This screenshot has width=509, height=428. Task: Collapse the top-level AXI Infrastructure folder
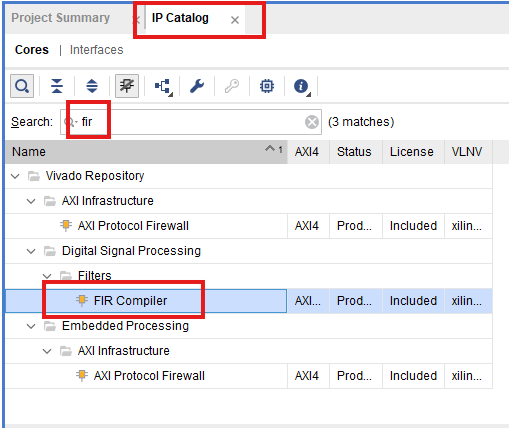(31, 201)
